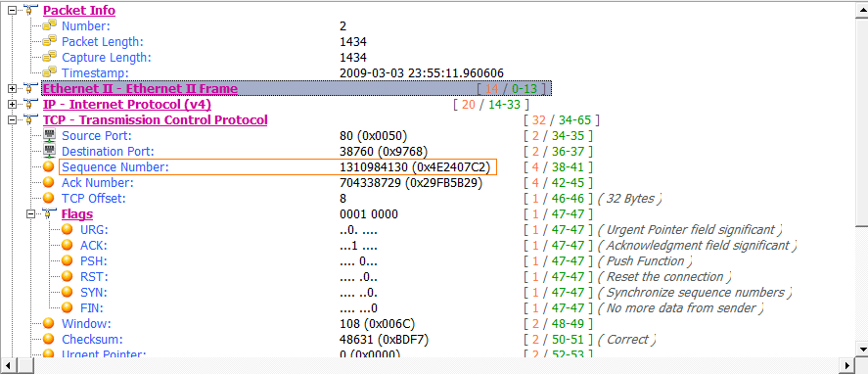Click the orange ball beside Sequence Number
This screenshot has width=868, height=375.
49,166
